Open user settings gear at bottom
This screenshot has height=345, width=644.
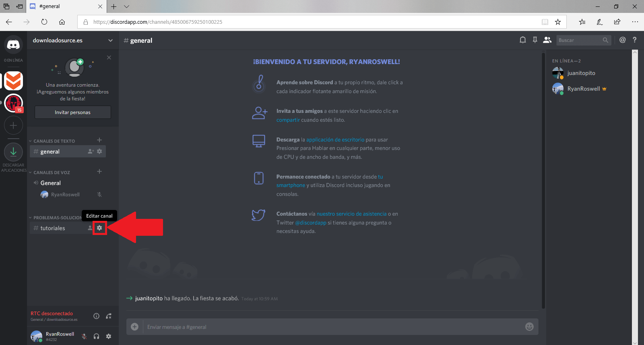tap(109, 336)
